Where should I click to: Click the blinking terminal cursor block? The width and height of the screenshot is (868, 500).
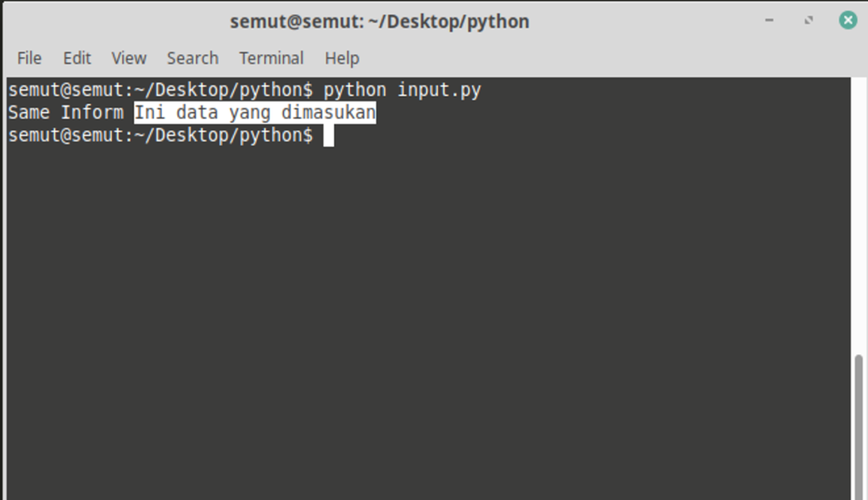pyautogui.click(x=329, y=135)
